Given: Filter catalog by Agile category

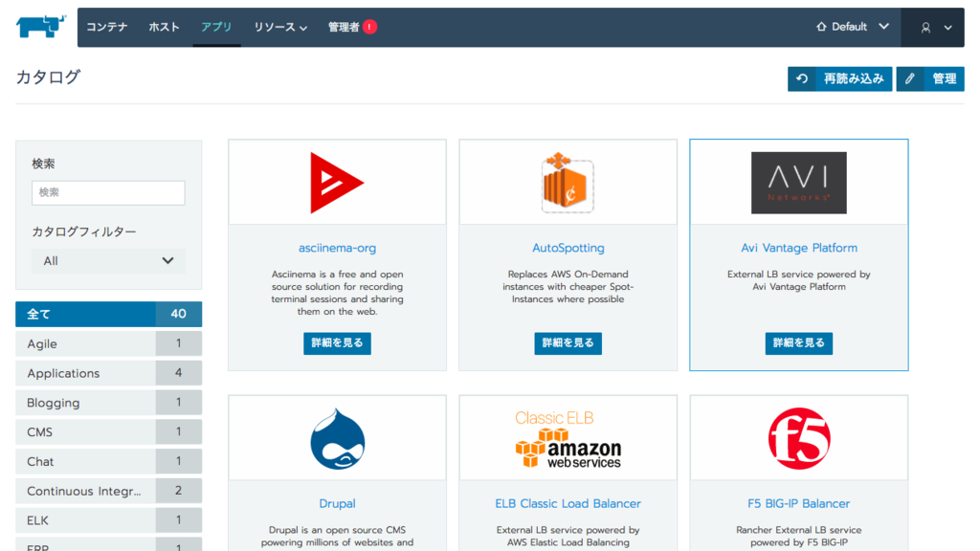Looking at the screenshot, I should point(109,343).
